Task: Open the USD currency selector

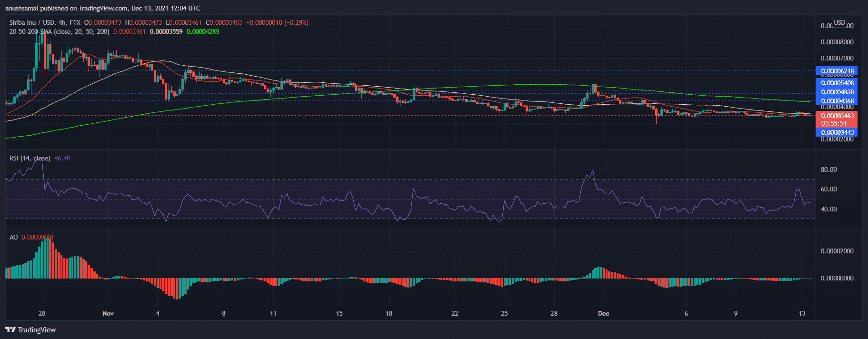Action: [x=839, y=22]
